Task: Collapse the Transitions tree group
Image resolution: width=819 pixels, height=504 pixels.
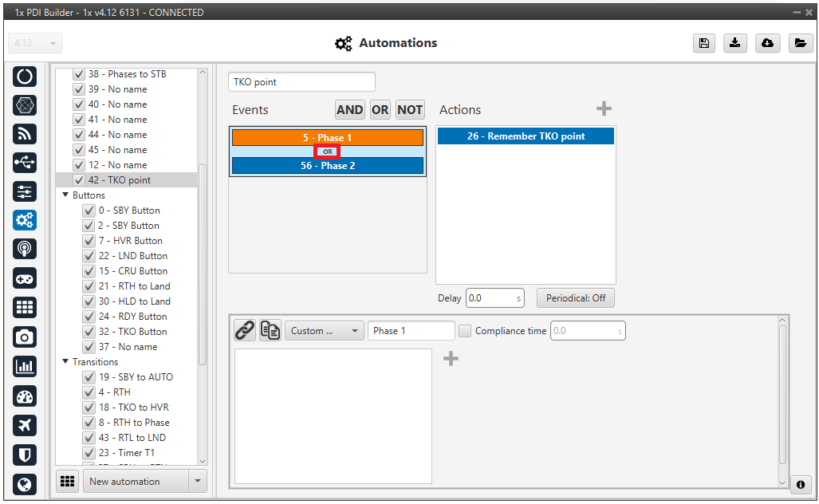Action: (x=65, y=362)
